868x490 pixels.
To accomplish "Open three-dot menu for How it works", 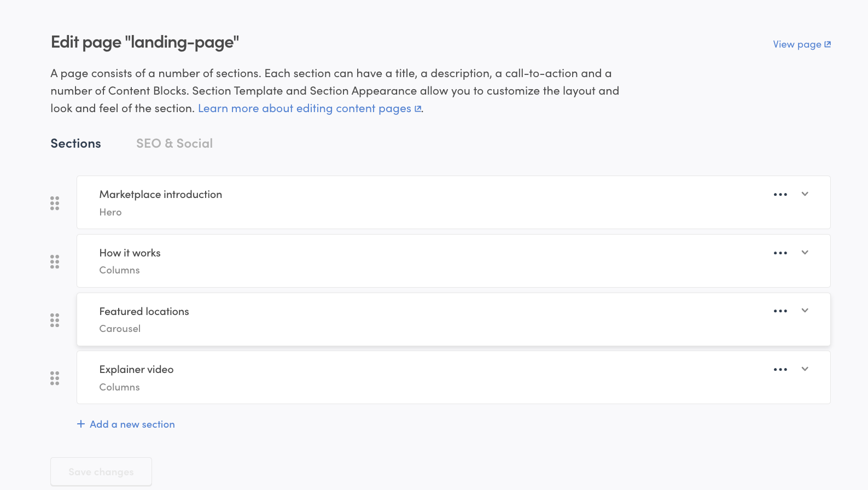I will pos(780,253).
